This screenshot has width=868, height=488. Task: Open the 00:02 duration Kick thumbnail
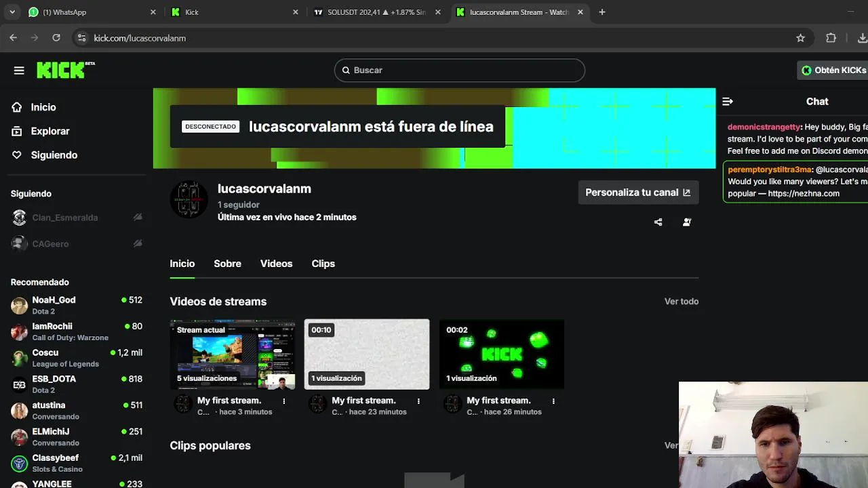501,354
